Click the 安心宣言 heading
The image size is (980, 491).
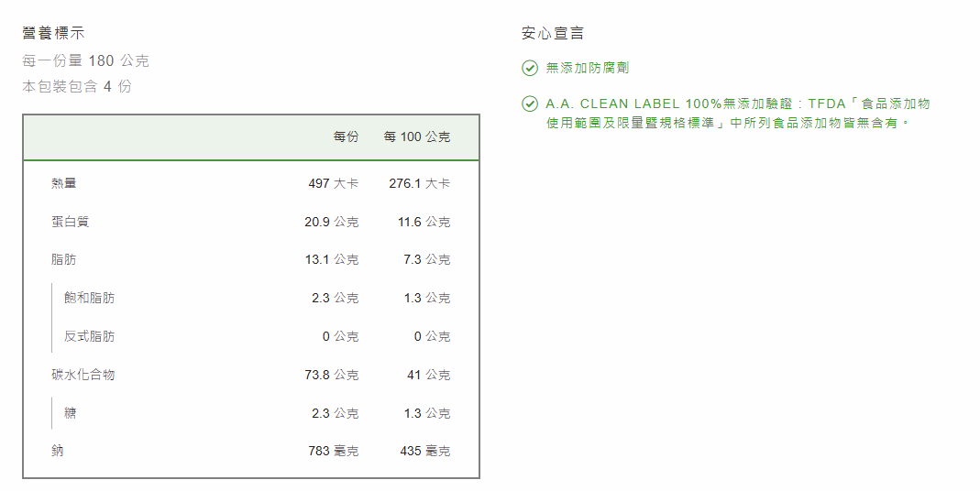[x=553, y=34]
